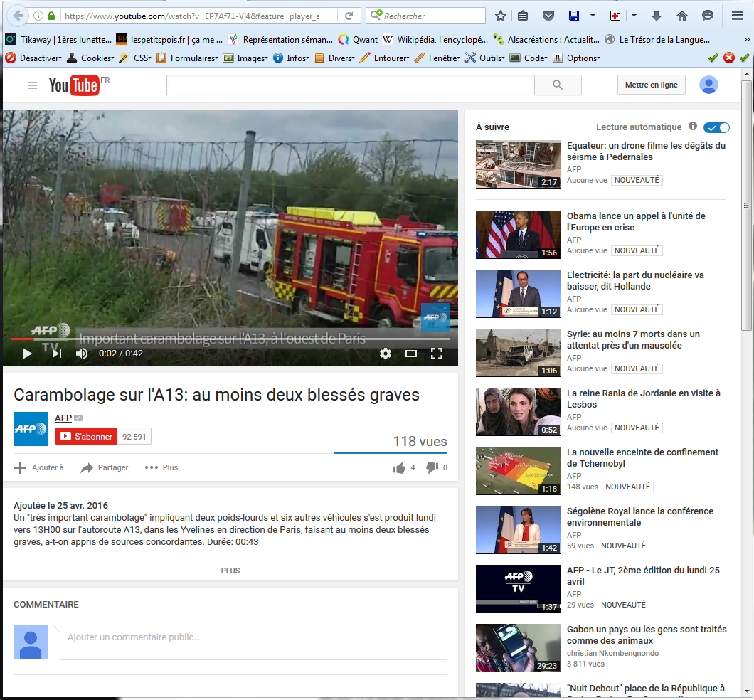Image resolution: width=754 pixels, height=700 pixels.
Task: Open video settings gear icon
Action: pos(386,354)
